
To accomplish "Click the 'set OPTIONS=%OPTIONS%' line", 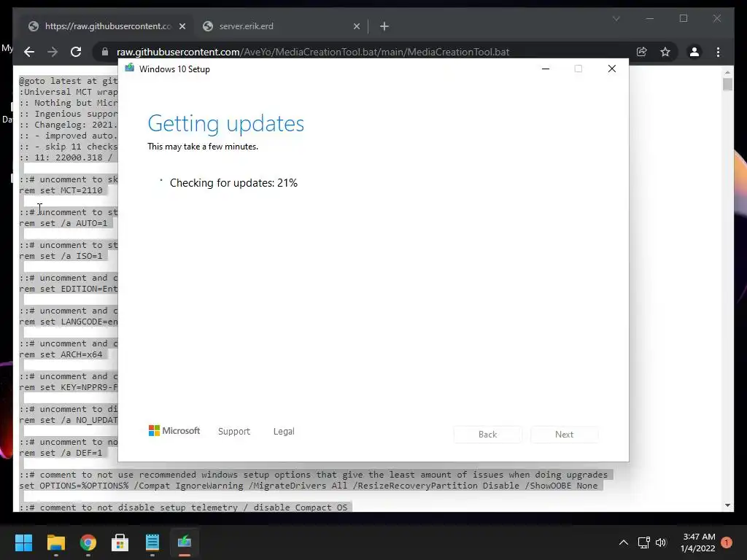I will tap(309, 486).
